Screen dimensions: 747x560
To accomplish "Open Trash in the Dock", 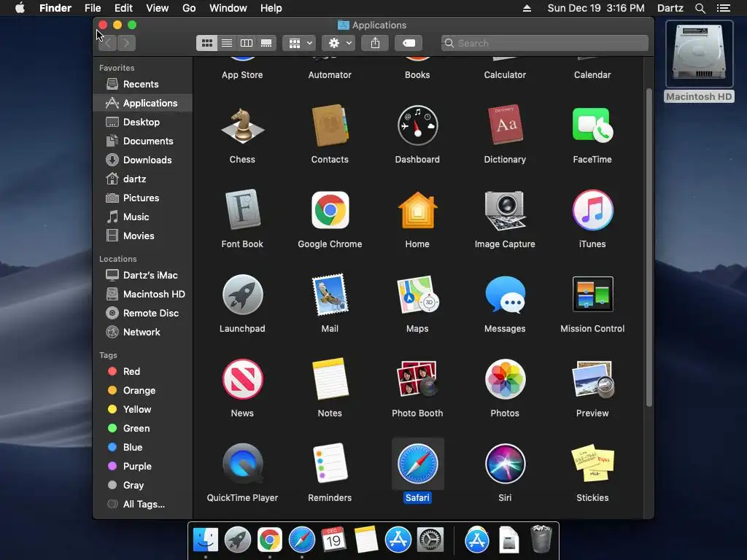I will point(541,539).
